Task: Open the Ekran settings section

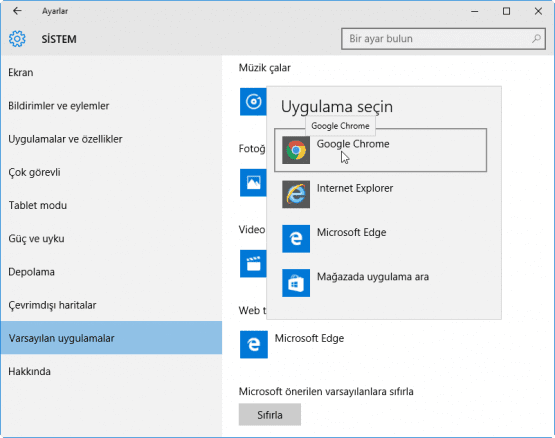Action: [111, 73]
